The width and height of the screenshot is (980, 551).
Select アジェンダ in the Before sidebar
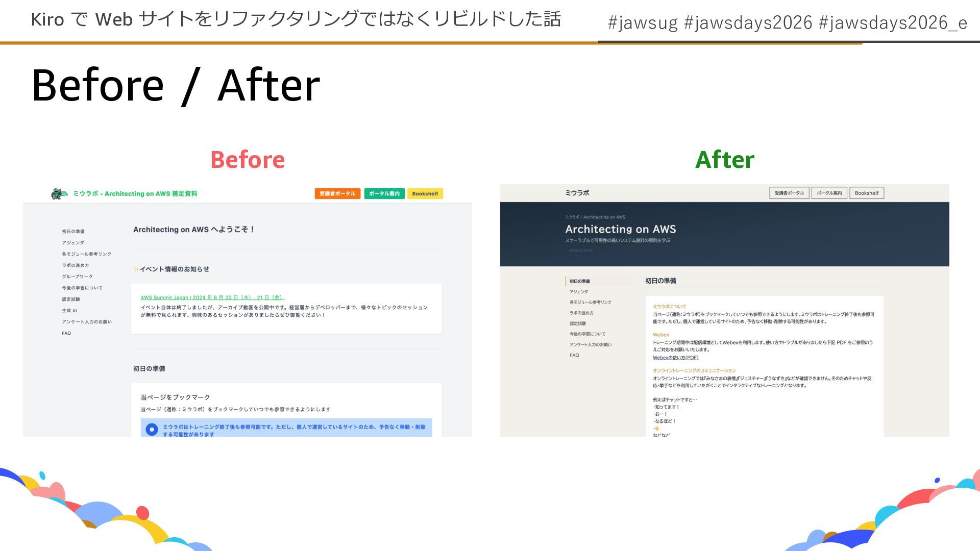coord(73,243)
